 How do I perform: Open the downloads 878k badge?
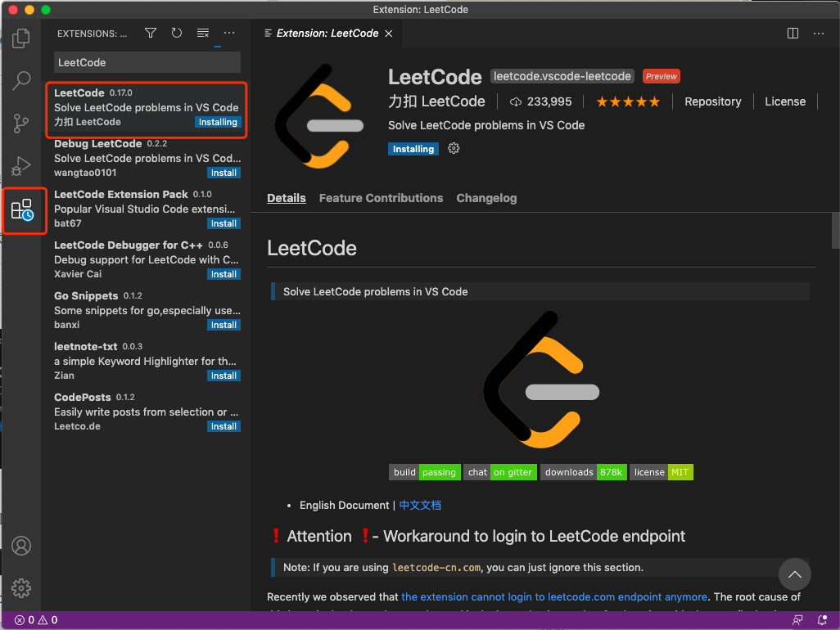[584, 472]
